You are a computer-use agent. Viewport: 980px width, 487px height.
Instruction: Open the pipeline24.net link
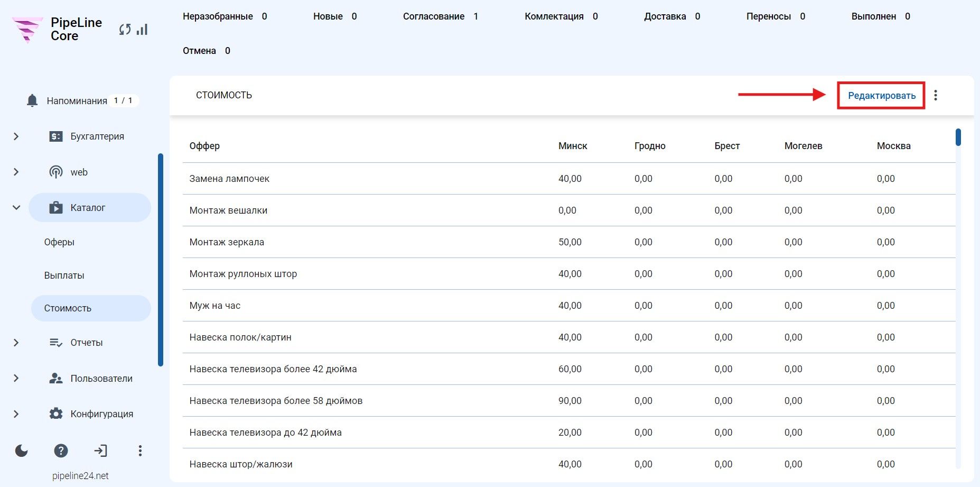80,476
